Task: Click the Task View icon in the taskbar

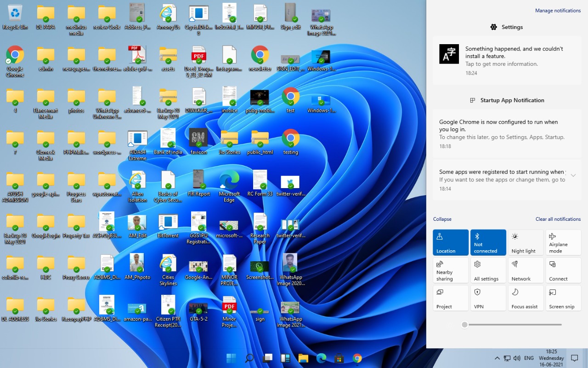Action: [267, 358]
